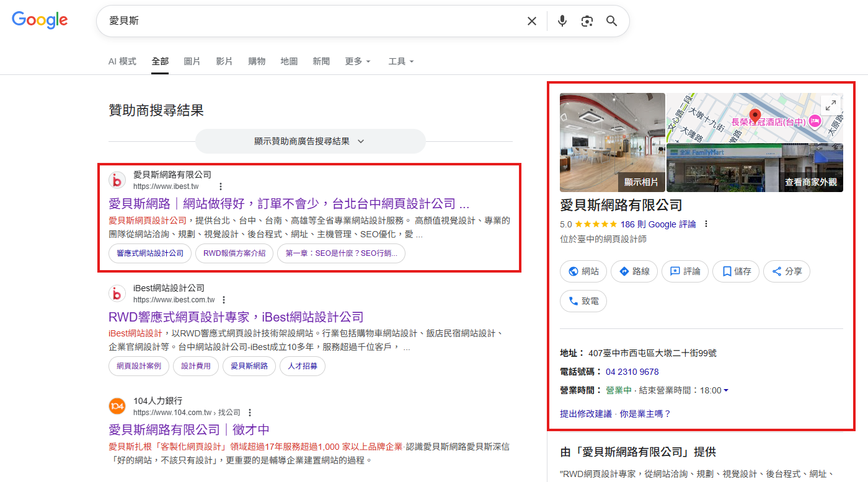Expand the 顯示贊助商廣告搜尋結果 section
This screenshot has width=868, height=482.
(x=310, y=141)
